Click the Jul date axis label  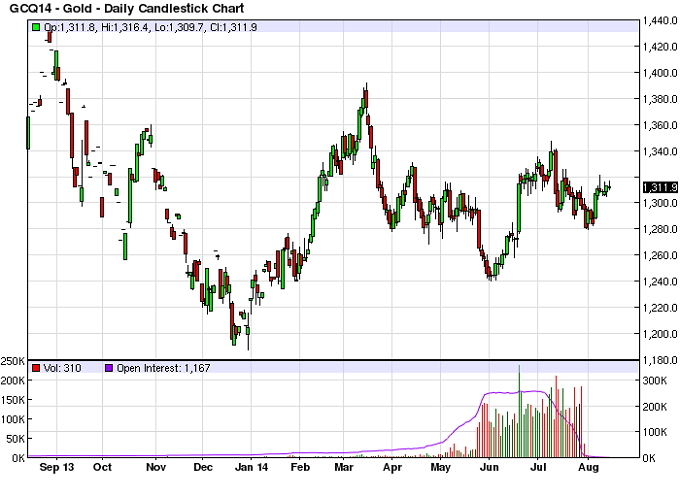click(x=538, y=468)
